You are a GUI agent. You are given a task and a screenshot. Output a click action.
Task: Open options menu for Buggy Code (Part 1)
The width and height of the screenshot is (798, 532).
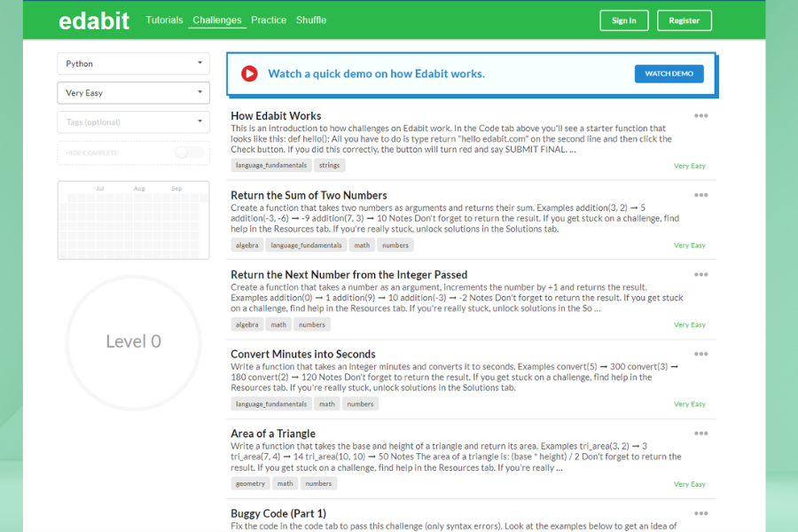click(700, 513)
